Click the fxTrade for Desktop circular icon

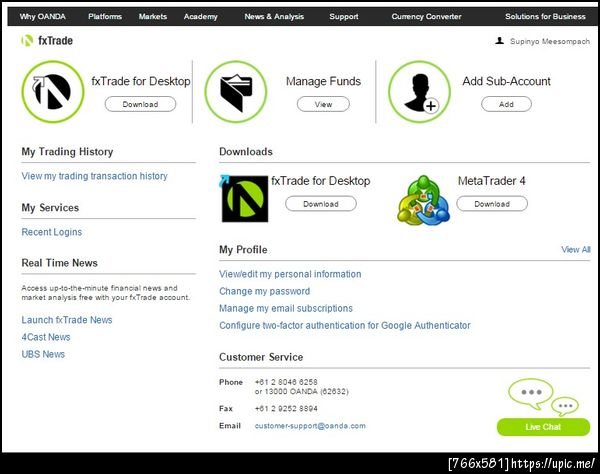52,92
